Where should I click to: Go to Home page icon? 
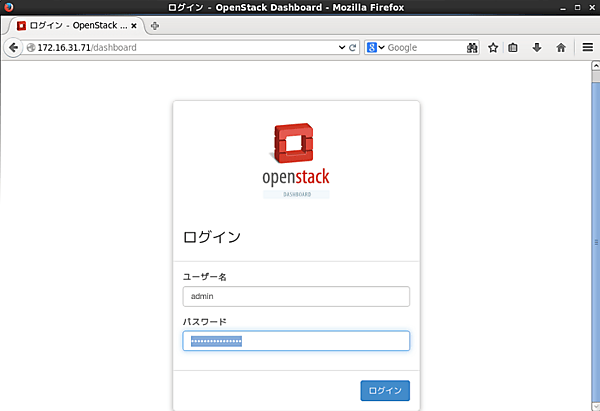point(561,48)
